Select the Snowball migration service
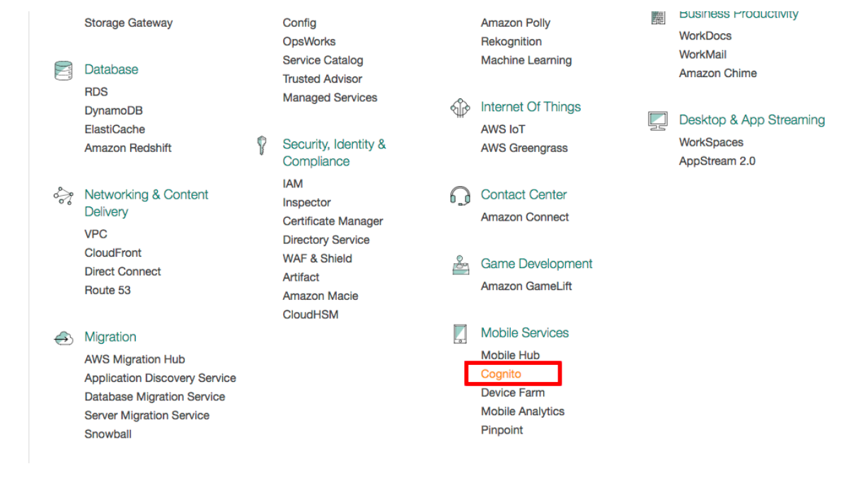The width and height of the screenshot is (868, 488). click(x=108, y=434)
